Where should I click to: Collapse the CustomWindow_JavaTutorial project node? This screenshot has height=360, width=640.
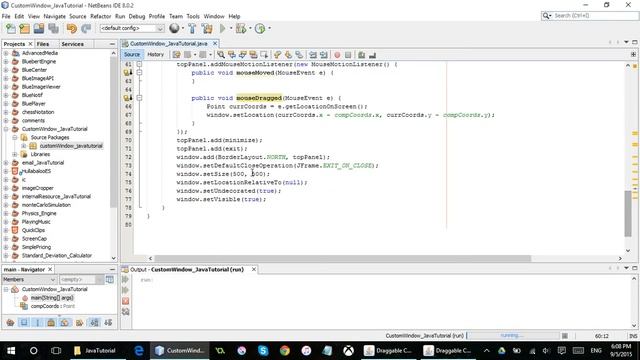(6, 129)
